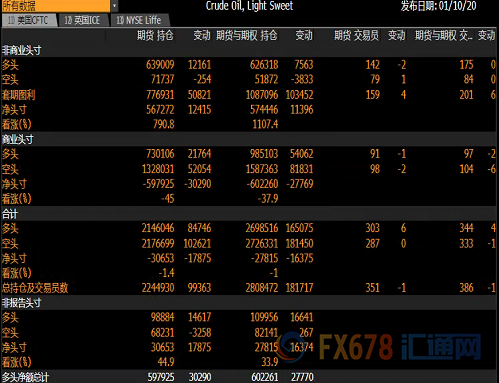Click trader count 386

467,288
